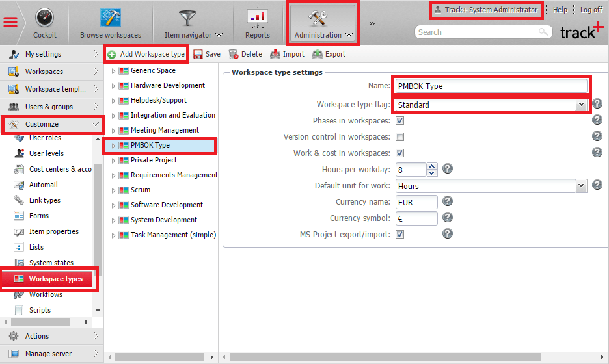The image size is (609, 364).
Task: Select Helpdesk/Support workspace type
Action: [159, 100]
